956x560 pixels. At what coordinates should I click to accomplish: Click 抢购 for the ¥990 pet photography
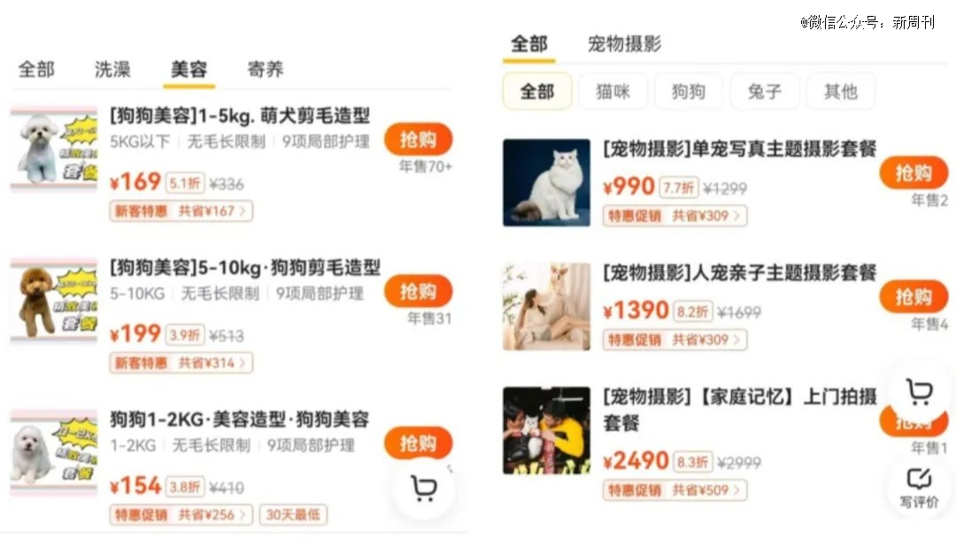click(914, 173)
